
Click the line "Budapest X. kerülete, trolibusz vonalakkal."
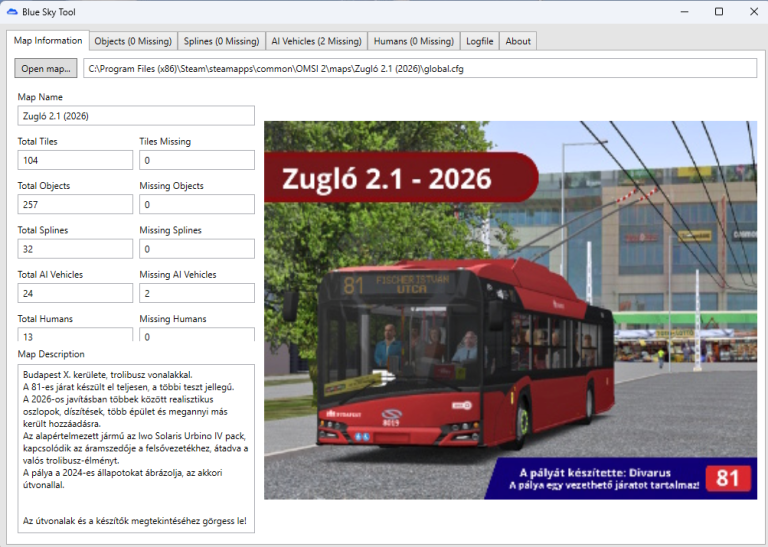point(108,375)
